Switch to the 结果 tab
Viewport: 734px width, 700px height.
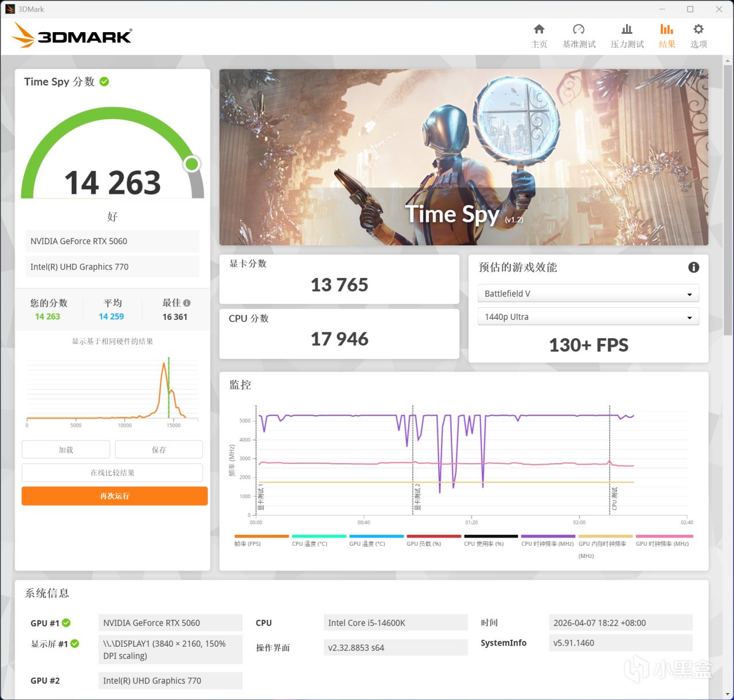point(666,36)
